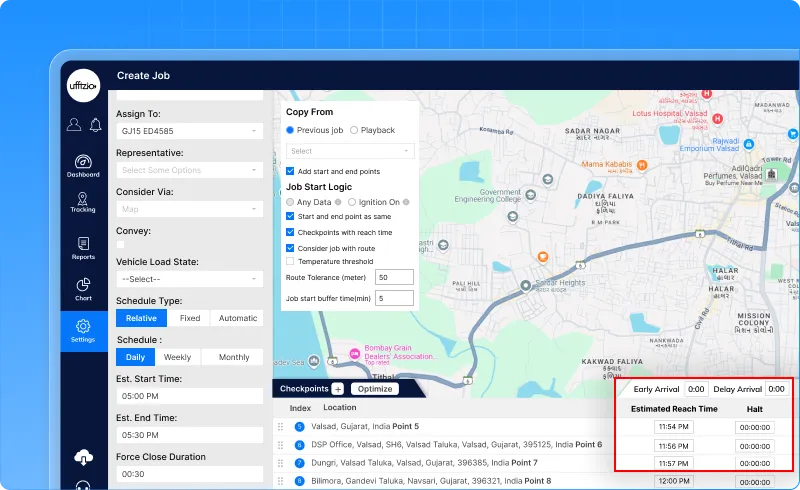Expand the Assign To dropdown
The height and width of the screenshot is (490, 800).
[189, 131]
